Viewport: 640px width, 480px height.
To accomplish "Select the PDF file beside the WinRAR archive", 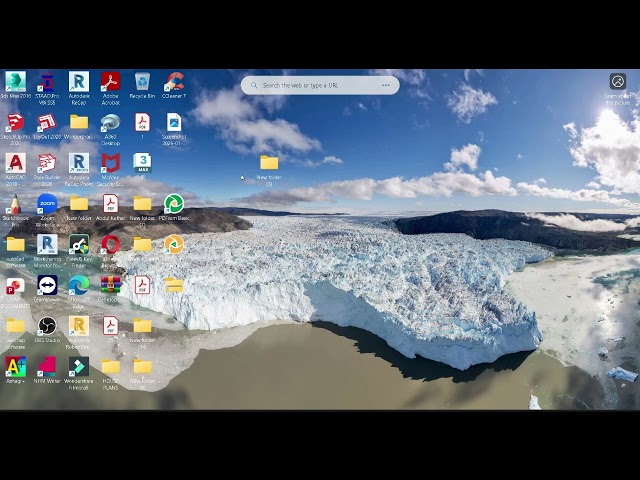I will point(142,284).
